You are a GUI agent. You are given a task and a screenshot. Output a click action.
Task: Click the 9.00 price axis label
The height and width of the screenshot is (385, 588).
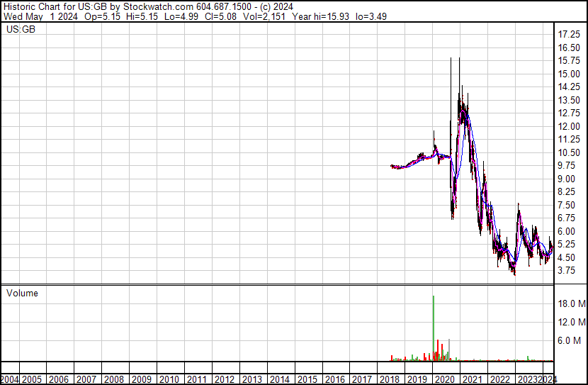(567, 179)
